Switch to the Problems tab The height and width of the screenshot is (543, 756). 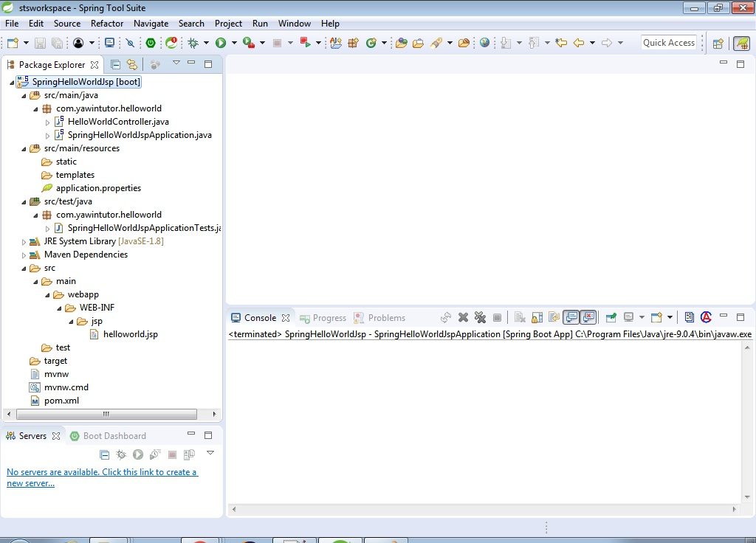coord(379,318)
